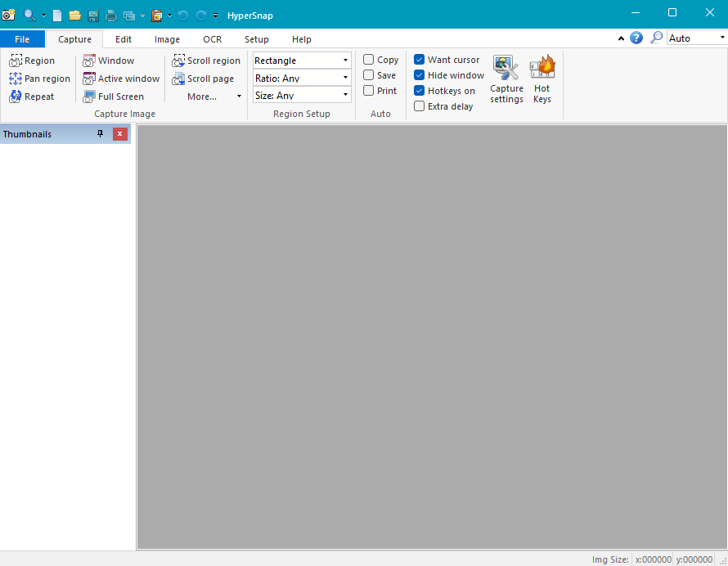Click the stacked windows icon in quick toolbar
The height and width of the screenshot is (566, 728).
129,16
